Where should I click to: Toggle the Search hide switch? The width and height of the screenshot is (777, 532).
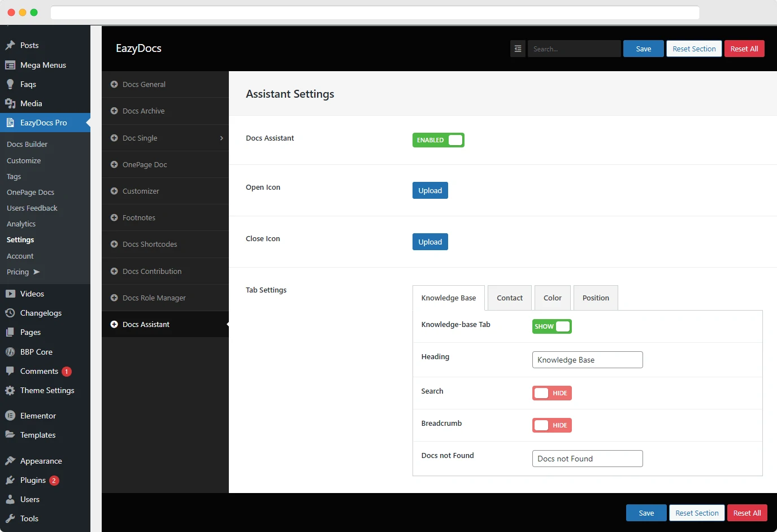click(x=552, y=393)
